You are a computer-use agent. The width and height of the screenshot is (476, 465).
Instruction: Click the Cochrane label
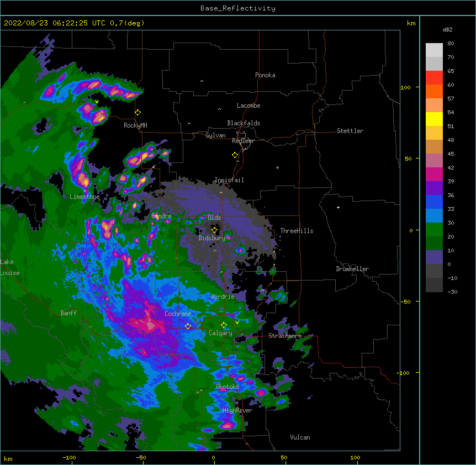tap(178, 314)
